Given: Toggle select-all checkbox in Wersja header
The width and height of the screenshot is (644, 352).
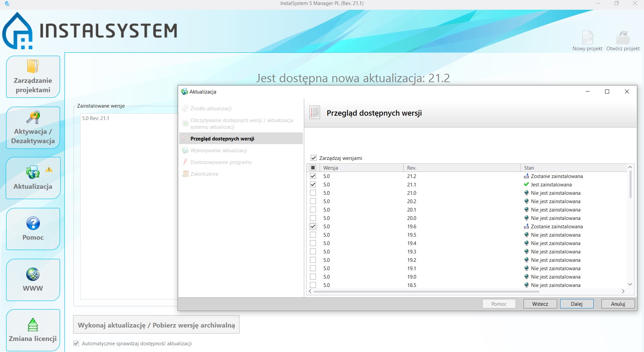Looking at the screenshot, I should [x=313, y=168].
